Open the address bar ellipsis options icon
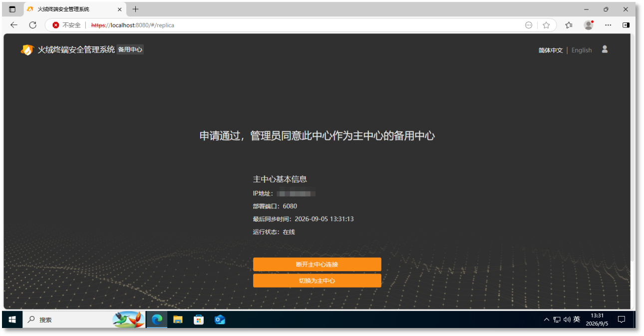Image resolution: width=644 pixels, height=336 pixels. click(529, 25)
